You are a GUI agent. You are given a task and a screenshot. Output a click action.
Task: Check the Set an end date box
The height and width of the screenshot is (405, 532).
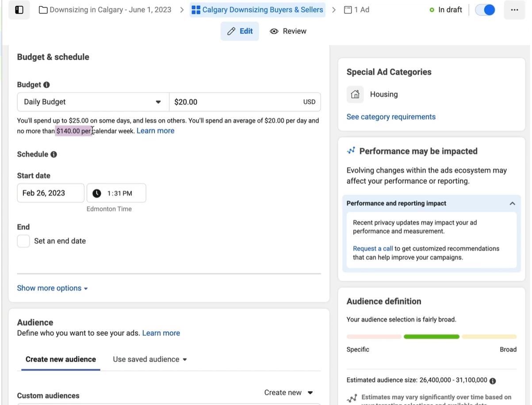click(23, 241)
